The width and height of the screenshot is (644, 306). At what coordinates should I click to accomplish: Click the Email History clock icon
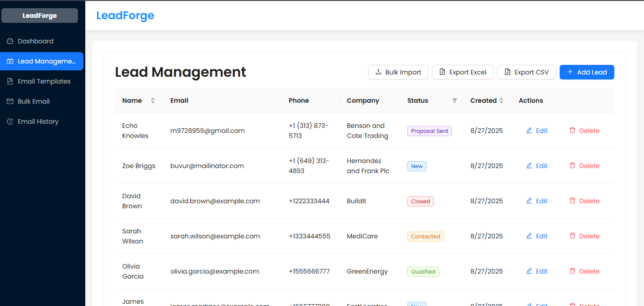[10, 121]
